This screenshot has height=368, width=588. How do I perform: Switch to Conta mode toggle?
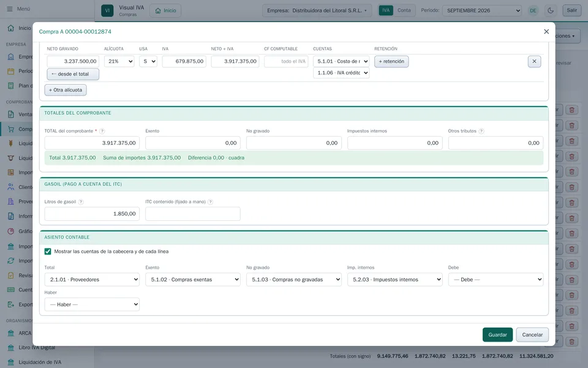point(404,10)
